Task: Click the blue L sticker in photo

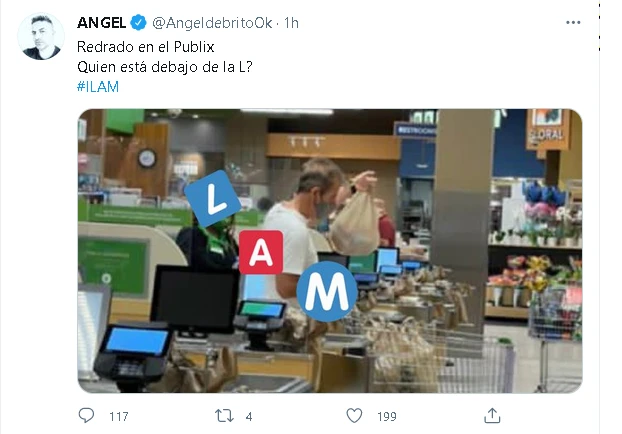Action: (x=213, y=198)
